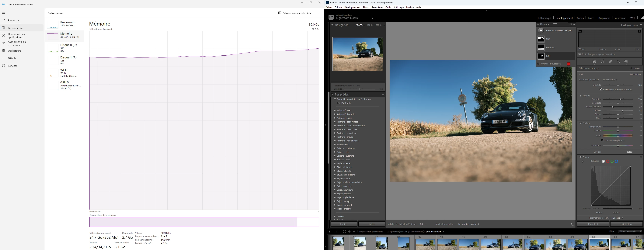
Task: Enable Afficher l'incrustation checkbox
Action: tap(538, 64)
